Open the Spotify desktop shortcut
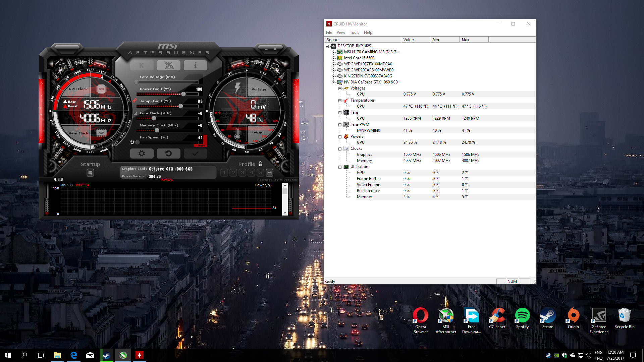 [x=522, y=318]
